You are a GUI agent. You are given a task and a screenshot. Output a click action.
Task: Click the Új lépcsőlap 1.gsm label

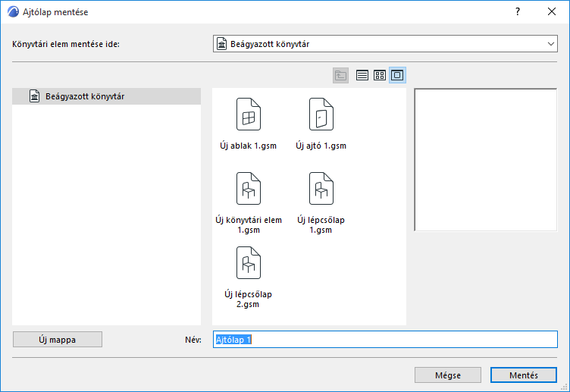tap(321, 224)
